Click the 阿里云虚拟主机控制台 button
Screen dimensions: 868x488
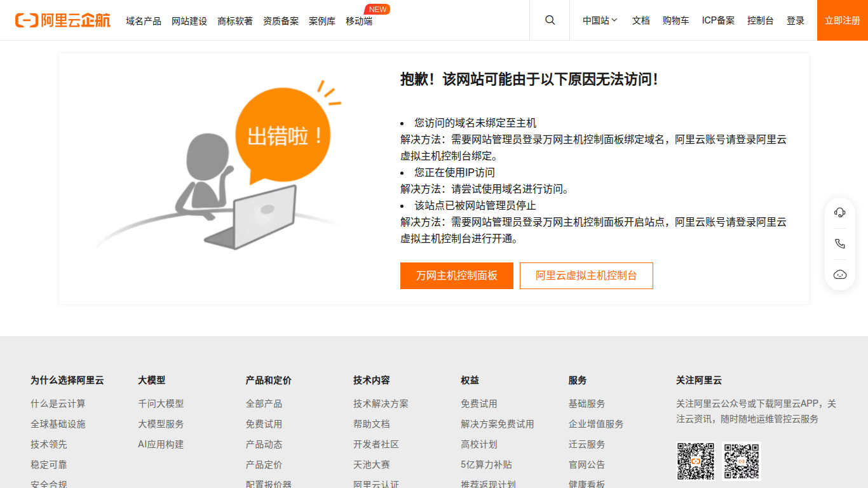click(587, 276)
